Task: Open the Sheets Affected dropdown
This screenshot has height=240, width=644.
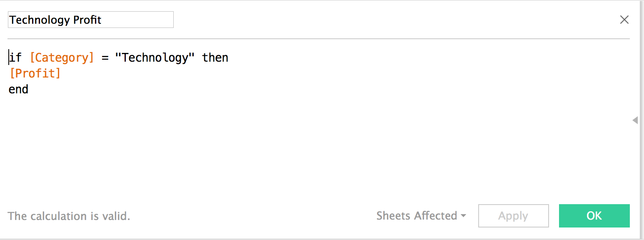Action: (x=417, y=216)
